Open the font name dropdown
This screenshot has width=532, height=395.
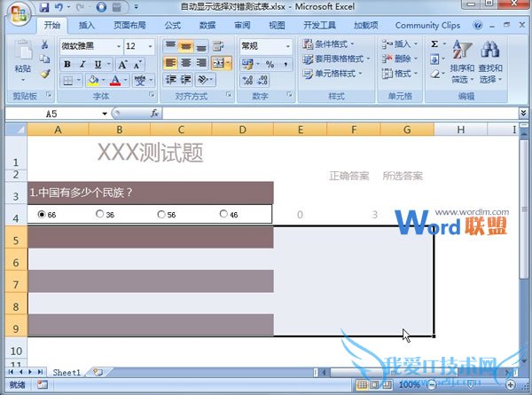(x=119, y=46)
